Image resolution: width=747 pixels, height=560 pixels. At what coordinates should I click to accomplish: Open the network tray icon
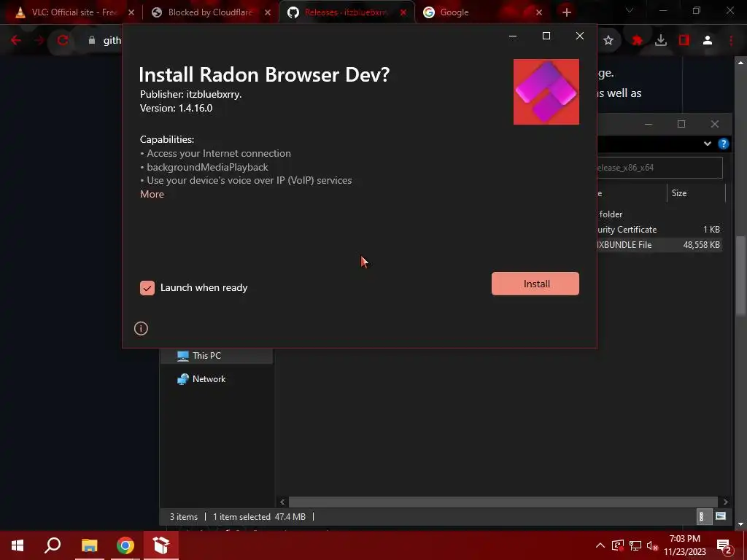[635, 545]
